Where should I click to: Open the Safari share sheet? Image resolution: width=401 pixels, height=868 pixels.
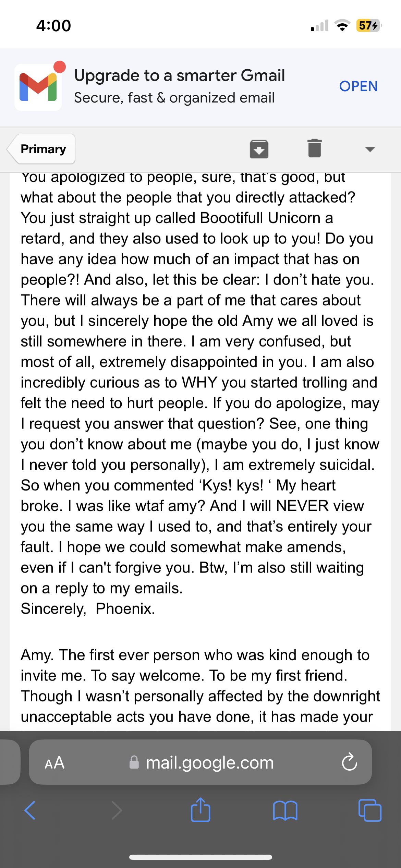pos(200,810)
